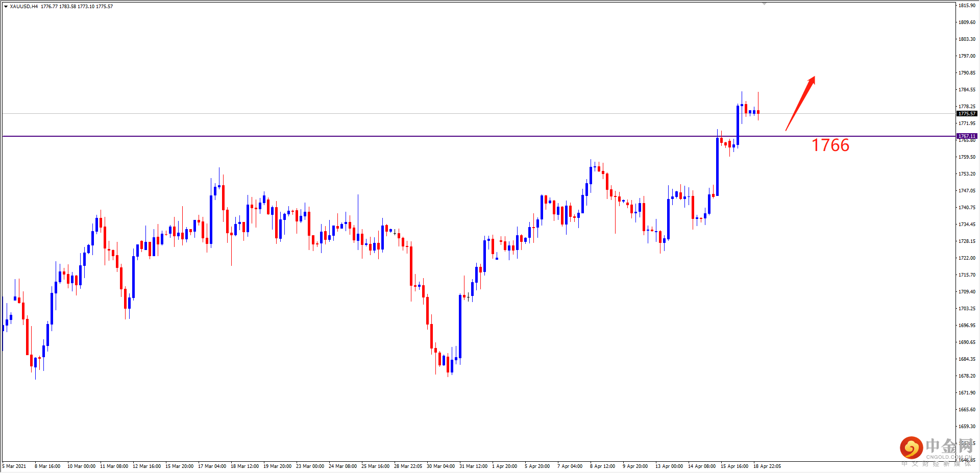Image resolution: width=980 pixels, height=473 pixels.
Task: Click the 18 Apr 22:05 time label
Action: [767, 466]
